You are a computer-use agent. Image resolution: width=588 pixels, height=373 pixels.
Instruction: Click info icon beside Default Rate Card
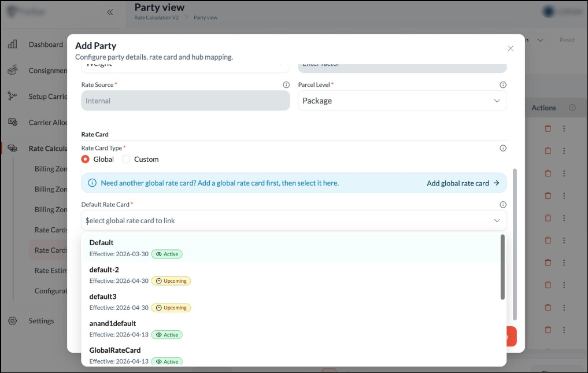[503, 205]
